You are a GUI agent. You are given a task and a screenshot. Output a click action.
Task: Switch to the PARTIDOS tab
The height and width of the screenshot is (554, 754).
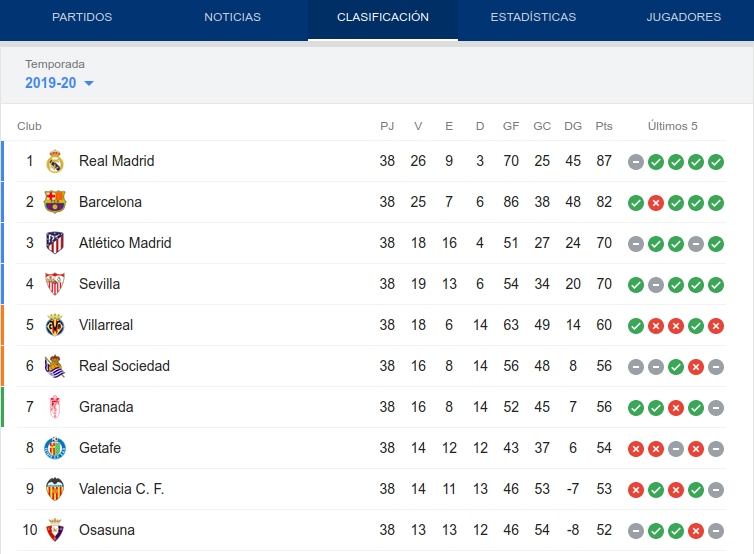[82, 17]
